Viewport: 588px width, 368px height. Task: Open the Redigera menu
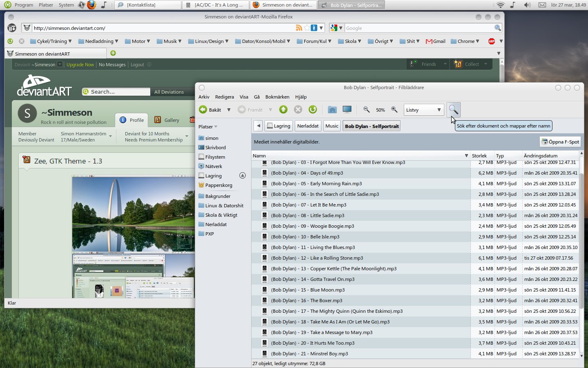(225, 97)
